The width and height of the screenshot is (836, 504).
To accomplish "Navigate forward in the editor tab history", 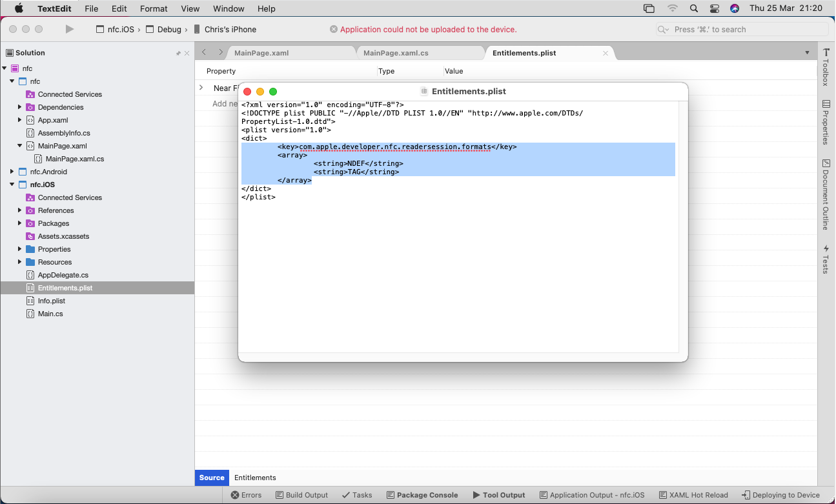I will click(x=220, y=52).
